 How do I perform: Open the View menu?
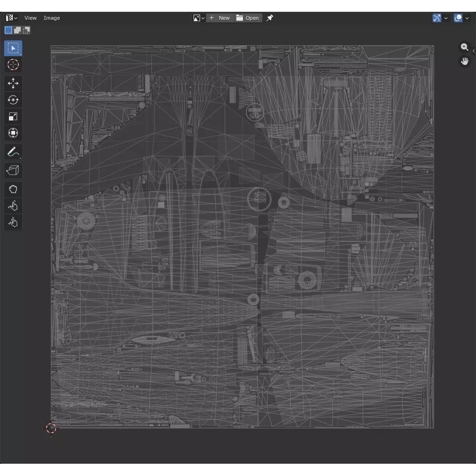tap(31, 18)
